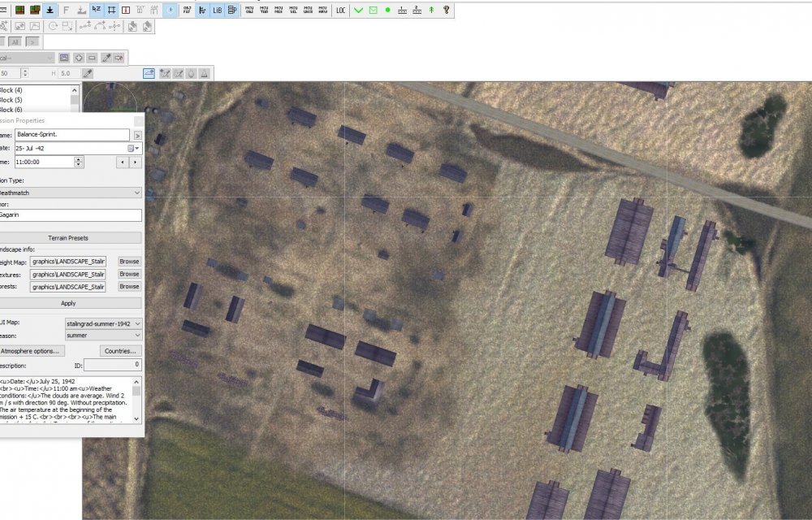
Task: Open the Countries dialog
Action: (x=120, y=351)
